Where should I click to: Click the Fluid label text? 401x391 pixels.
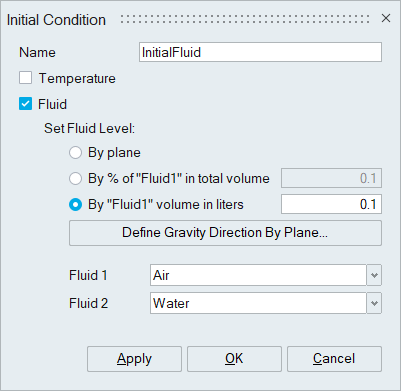click(x=52, y=104)
